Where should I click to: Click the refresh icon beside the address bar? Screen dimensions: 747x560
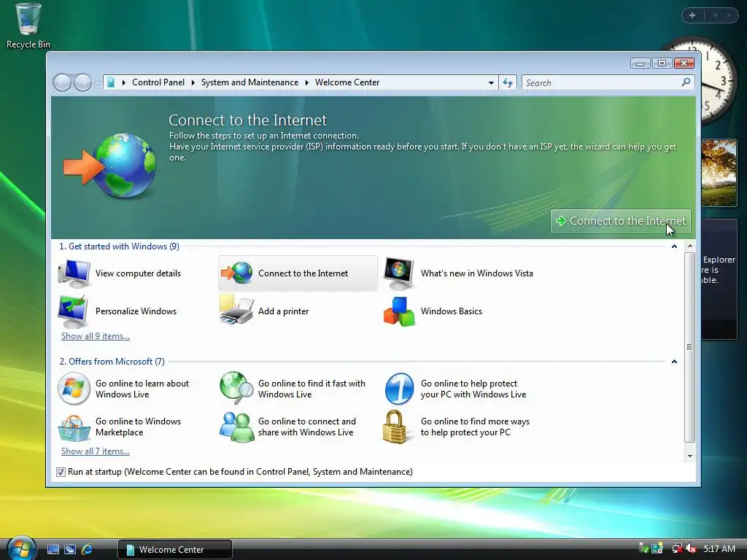tap(508, 83)
